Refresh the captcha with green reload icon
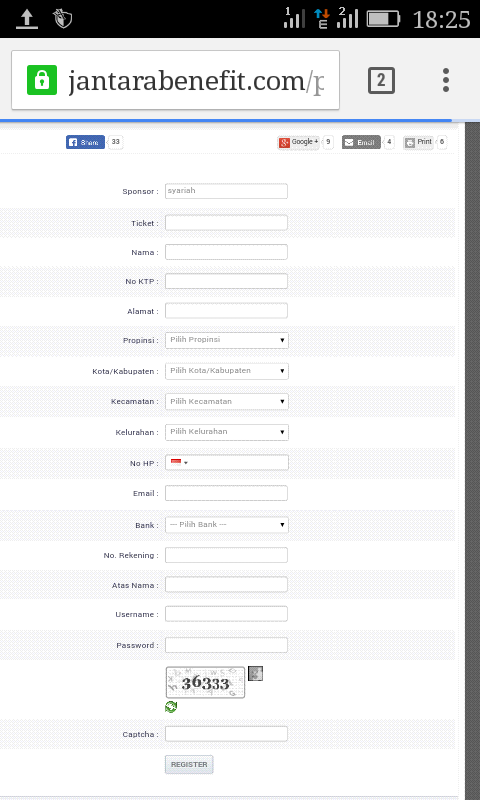480x800 pixels. point(171,707)
